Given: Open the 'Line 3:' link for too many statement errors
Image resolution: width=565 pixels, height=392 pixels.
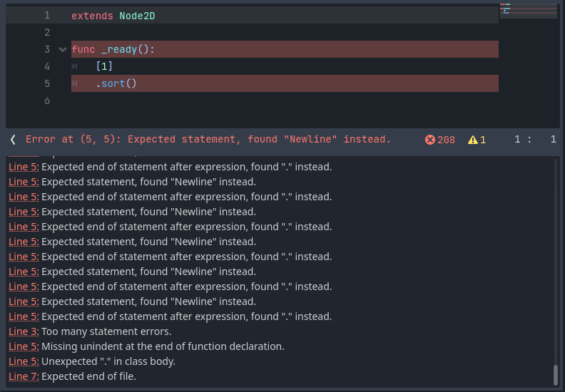Looking at the screenshot, I should [x=24, y=331].
